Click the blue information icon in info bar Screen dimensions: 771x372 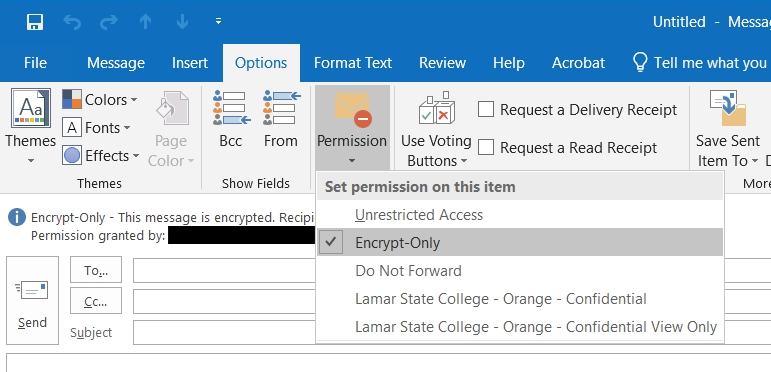point(17,217)
